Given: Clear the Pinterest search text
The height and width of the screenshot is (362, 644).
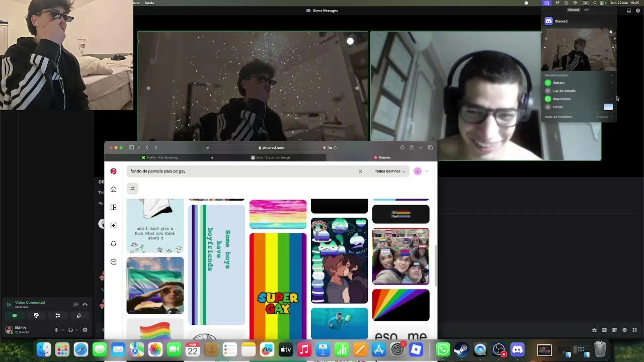Looking at the screenshot, I should pos(360,171).
